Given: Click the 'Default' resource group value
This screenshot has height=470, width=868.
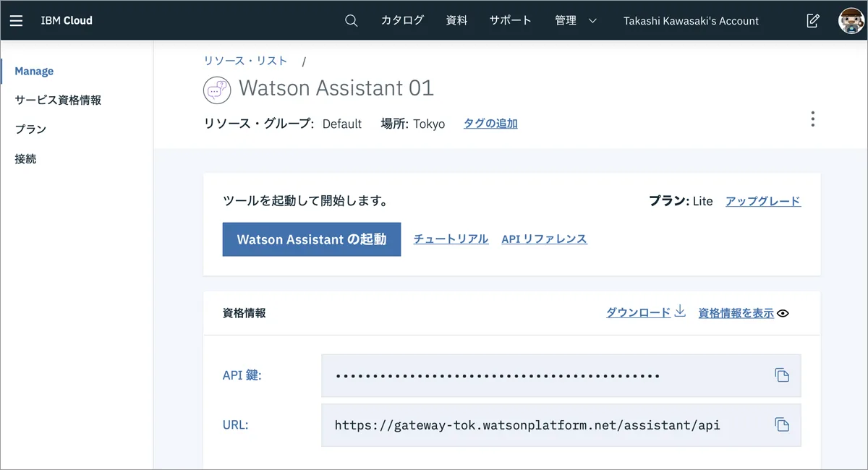Looking at the screenshot, I should coord(342,124).
